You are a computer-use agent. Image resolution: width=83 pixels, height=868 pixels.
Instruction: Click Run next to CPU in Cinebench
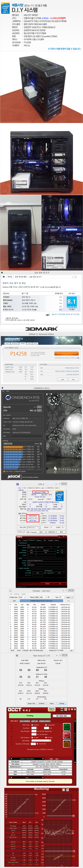click(x=39, y=410)
